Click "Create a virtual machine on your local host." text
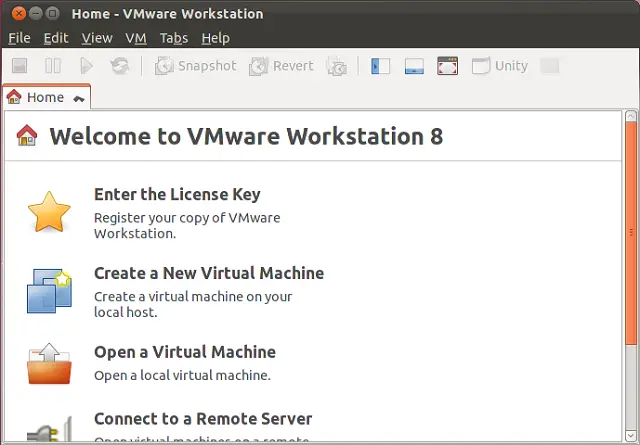This screenshot has height=445, width=640. pos(193,305)
